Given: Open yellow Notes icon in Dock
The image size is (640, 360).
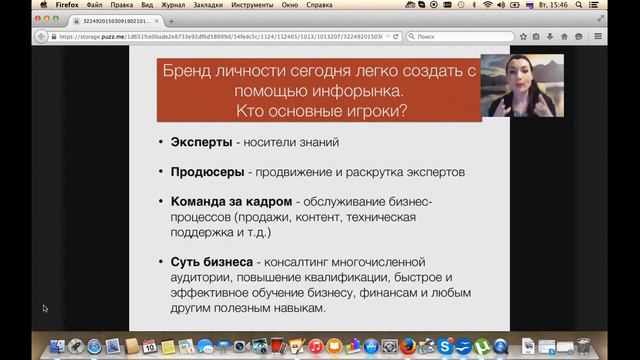Looking at the screenshot, I should (x=168, y=347).
